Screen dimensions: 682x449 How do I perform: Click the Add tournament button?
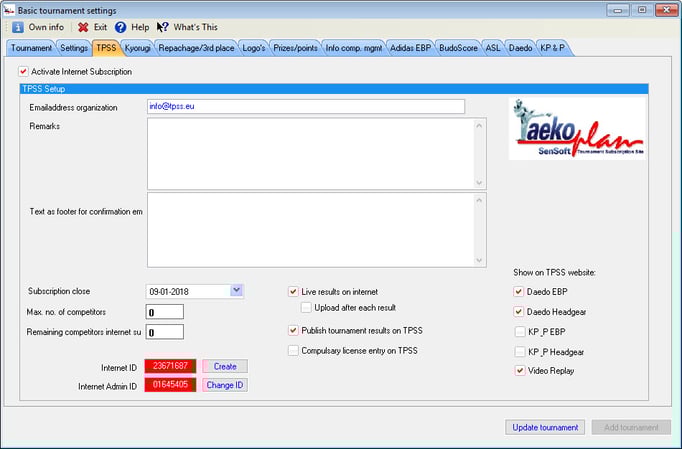point(631,427)
